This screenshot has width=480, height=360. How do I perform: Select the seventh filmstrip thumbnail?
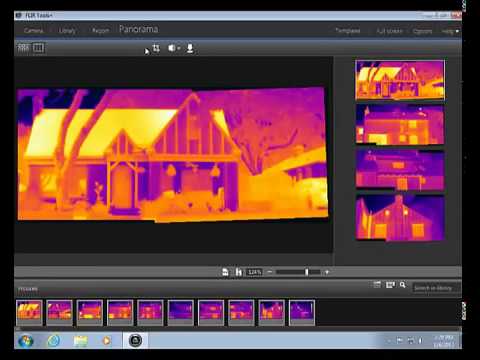click(211, 312)
